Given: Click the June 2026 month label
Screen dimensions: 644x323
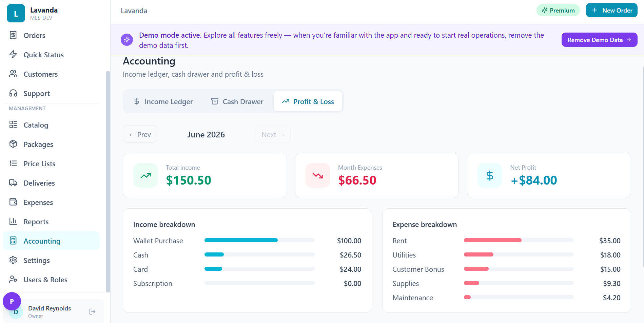Looking at the screenshot, I should tap(206, 134).
